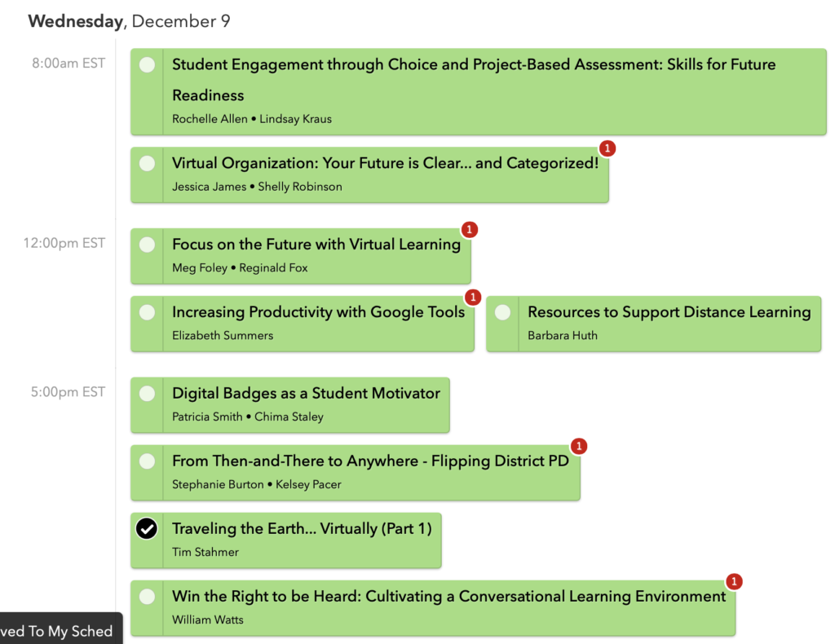Open the red badge on Google Tools session
Image resolution: width=835 pixels, height=644 pixels.
pyautogui.click(x=473, y=298)
